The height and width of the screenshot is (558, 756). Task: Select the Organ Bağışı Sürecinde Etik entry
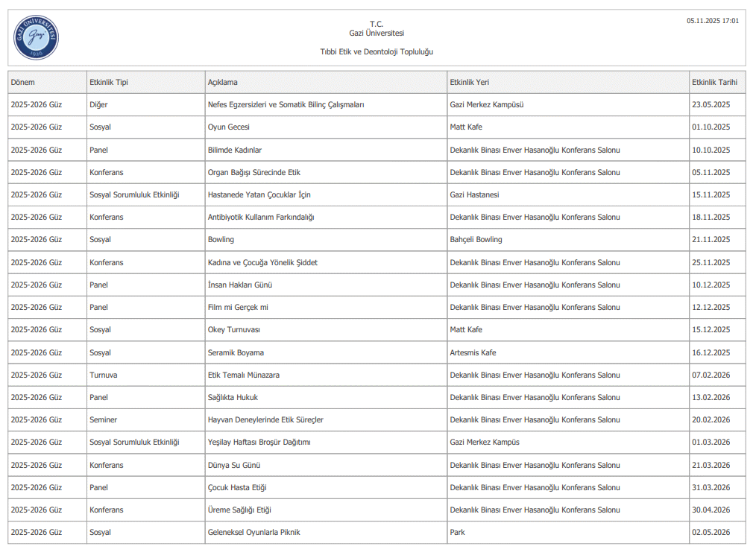(253, 172)
